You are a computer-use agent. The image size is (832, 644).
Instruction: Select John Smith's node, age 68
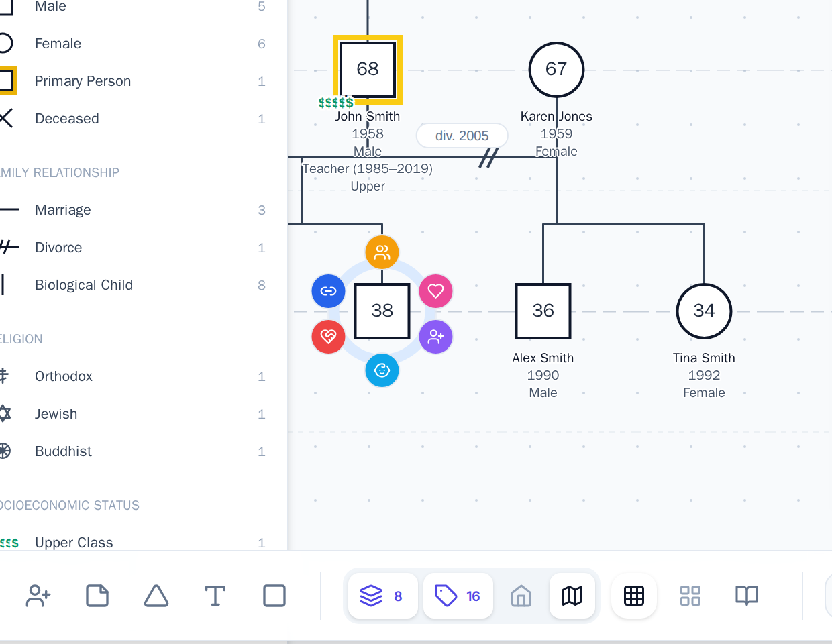point(368,70)
